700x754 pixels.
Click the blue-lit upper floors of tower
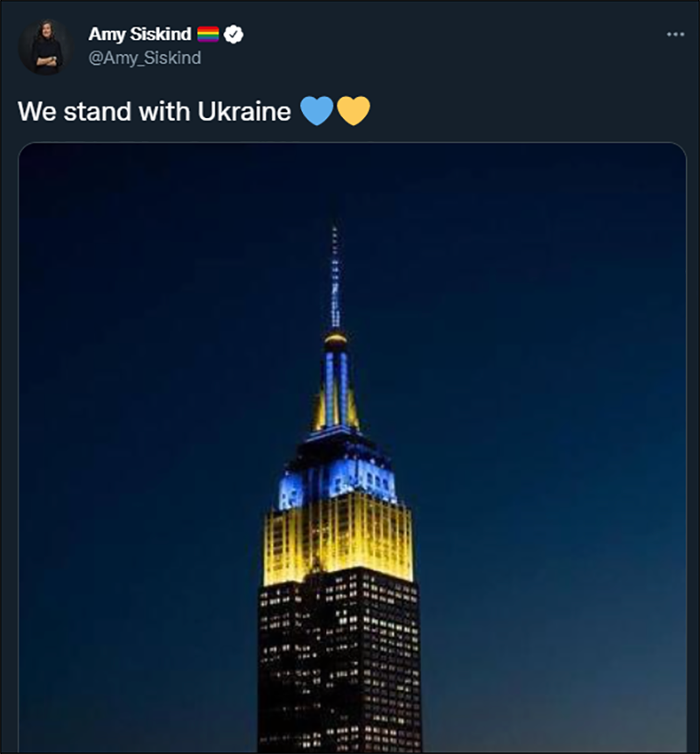337,481
